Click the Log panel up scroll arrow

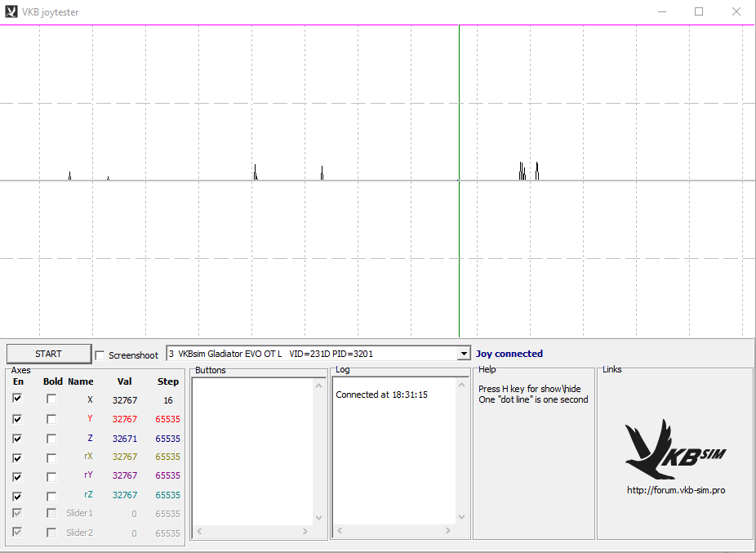coord(461,385)
